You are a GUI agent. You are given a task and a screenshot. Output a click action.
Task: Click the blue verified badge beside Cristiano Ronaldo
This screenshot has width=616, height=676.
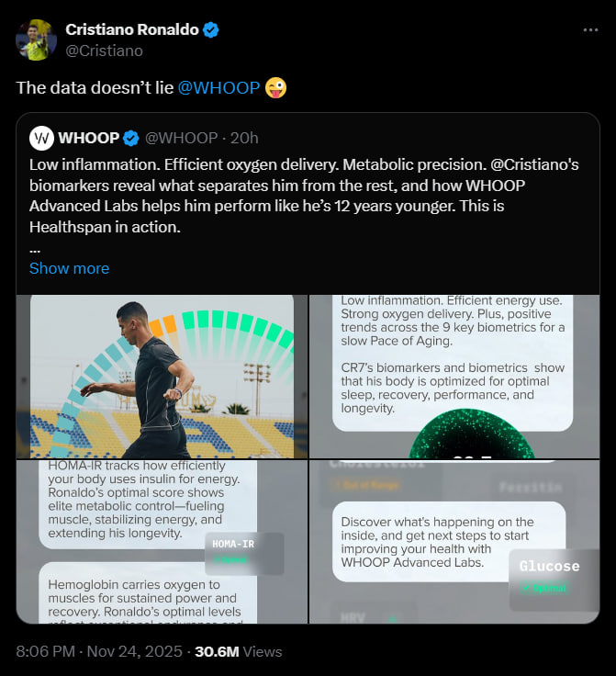[211, 29]
